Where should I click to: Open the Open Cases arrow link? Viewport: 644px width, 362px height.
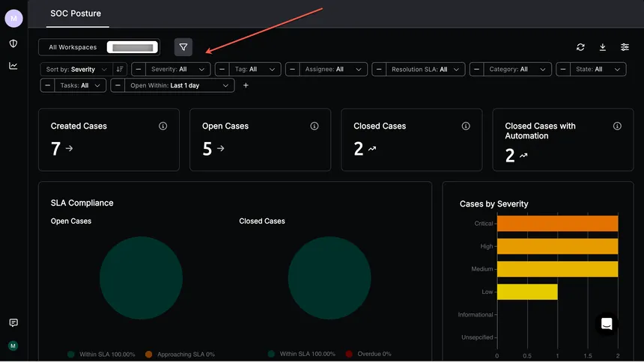point(221,148)
